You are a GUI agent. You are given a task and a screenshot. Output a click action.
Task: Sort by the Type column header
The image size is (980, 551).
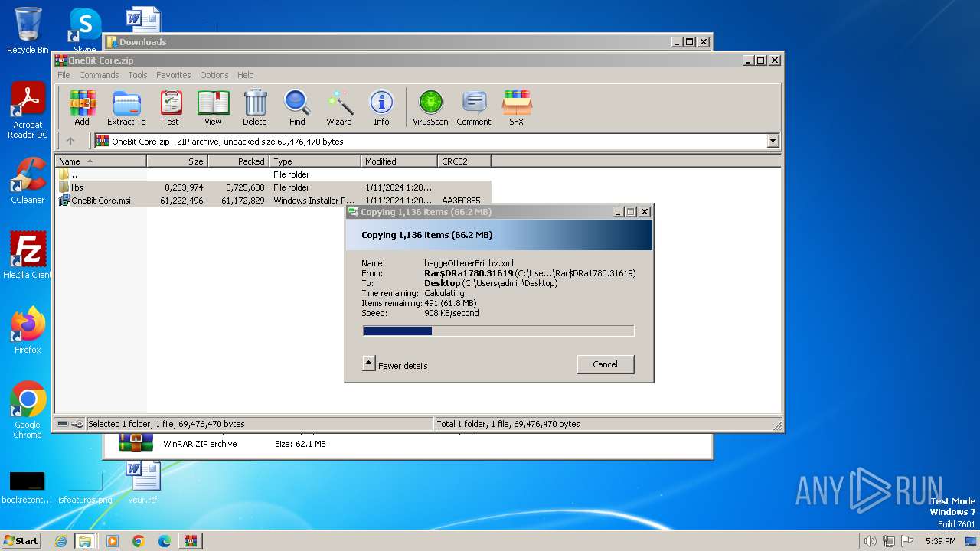coord(315,161)
